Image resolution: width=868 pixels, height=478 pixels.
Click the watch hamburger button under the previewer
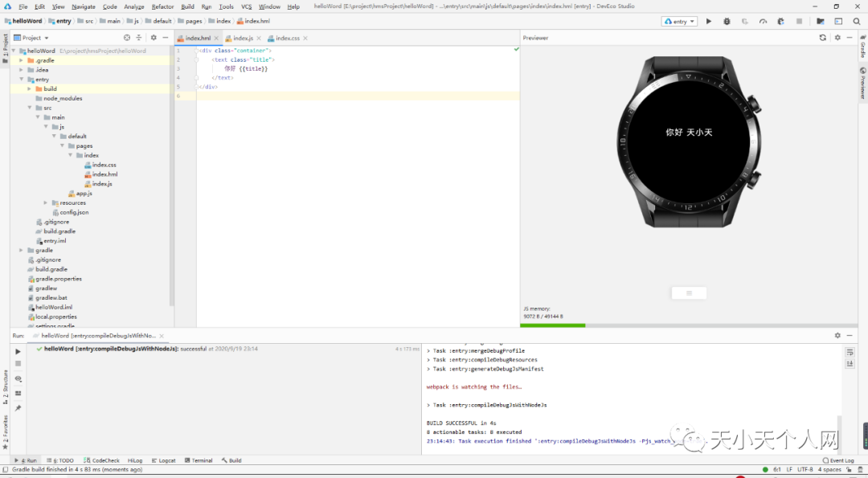(690, 292)
